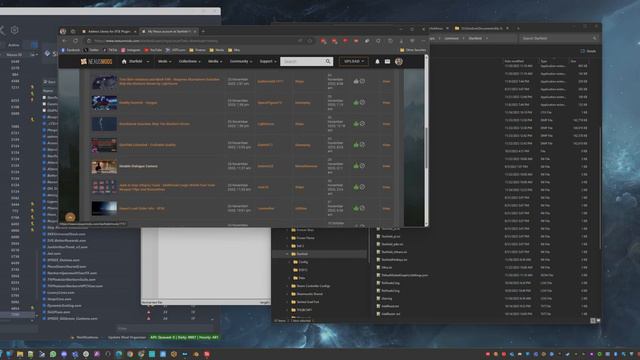Open the first mod row thumbnail
The height and width of the screenshot is (360, 640).
coord(104,81)
